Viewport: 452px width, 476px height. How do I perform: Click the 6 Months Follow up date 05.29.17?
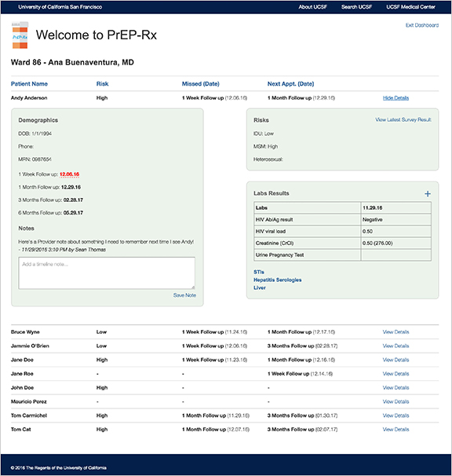click(x=73, y=213)
